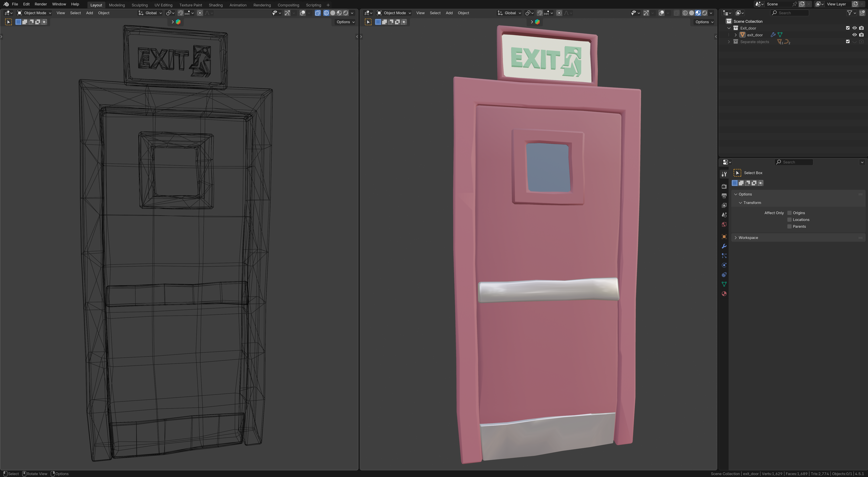Hide Exit_door collection in viewport

tap(855, 28)
